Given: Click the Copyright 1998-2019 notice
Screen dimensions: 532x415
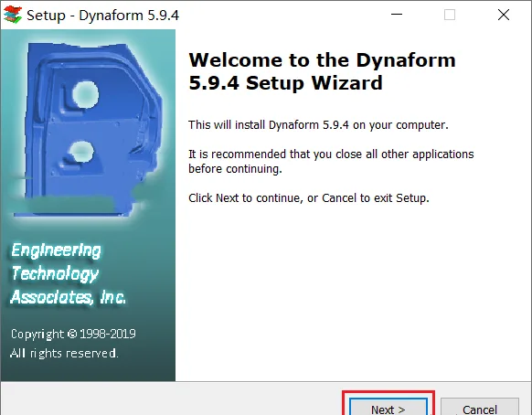Looking at the screenshot, I should coord(73,334).
